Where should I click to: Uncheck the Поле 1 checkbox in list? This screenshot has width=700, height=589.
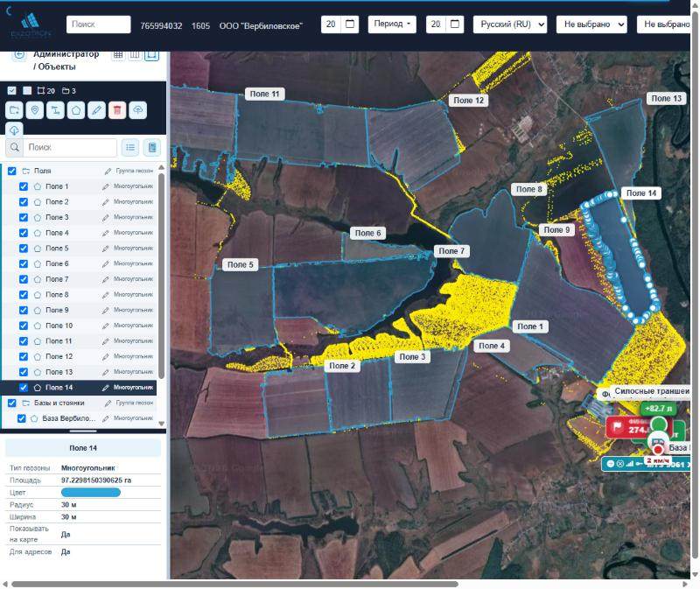click(x=24, y=186)
